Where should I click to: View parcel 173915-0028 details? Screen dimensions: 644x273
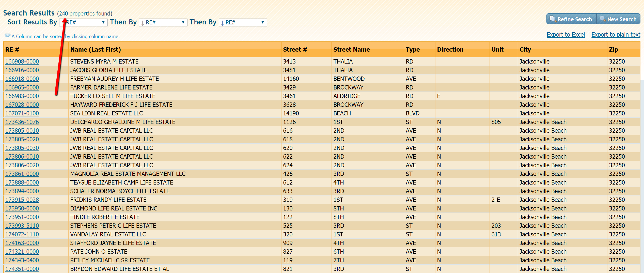click(22, 200)
